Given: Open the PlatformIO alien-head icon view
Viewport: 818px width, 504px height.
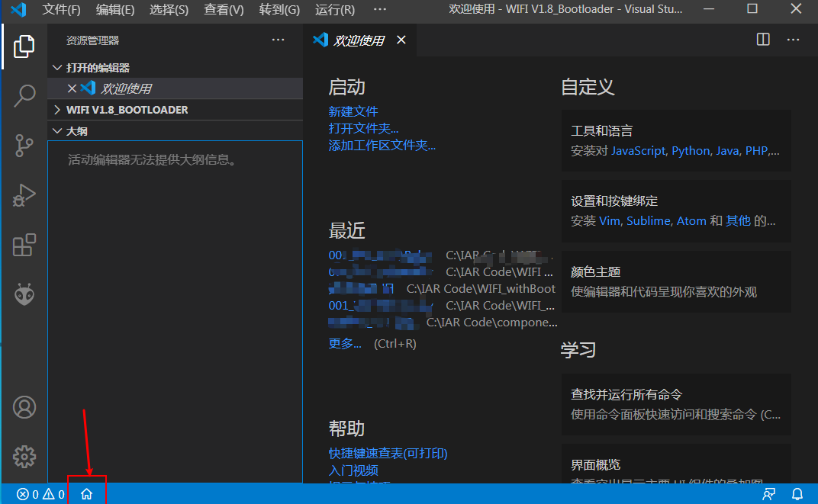Looking at the screenshot, I should [24, 294].
